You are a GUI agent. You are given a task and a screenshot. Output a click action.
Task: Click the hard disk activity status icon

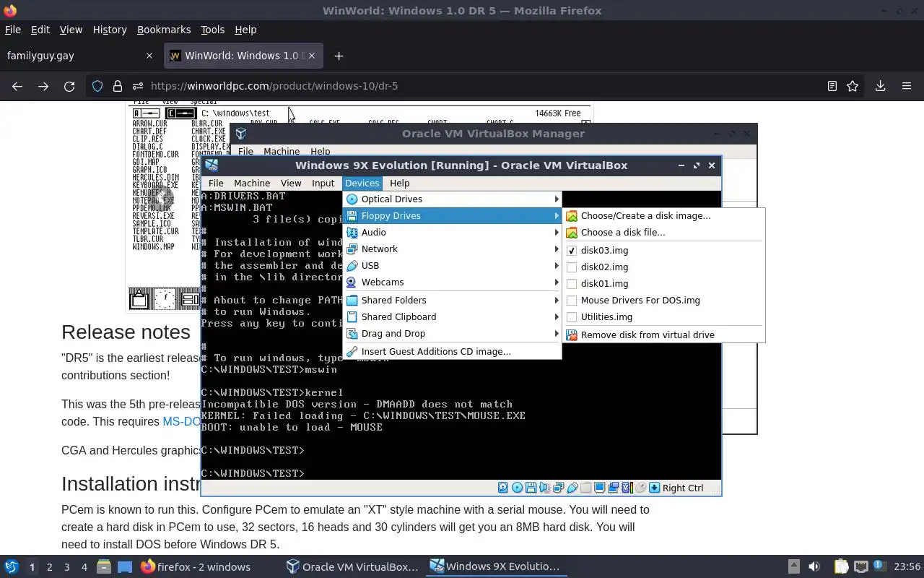(503, 488)
